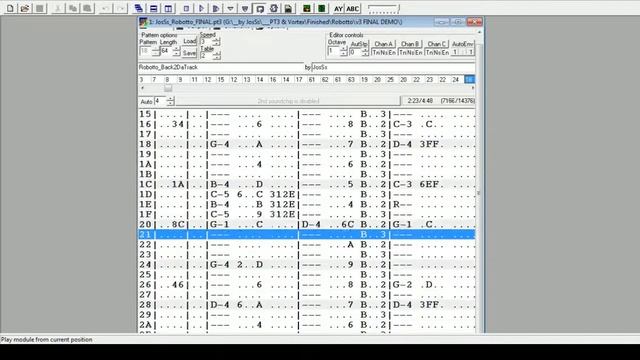Click the 2:23/4:48 time display
This screenshot has height=360, width=640.
coord(420,101)
